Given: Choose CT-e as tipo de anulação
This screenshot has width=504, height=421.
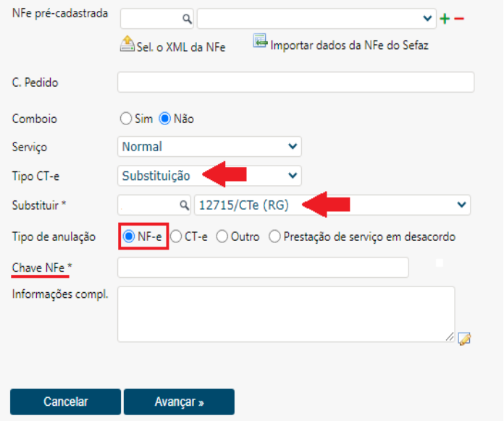Looking at the screenshot, I should (176, 237).
